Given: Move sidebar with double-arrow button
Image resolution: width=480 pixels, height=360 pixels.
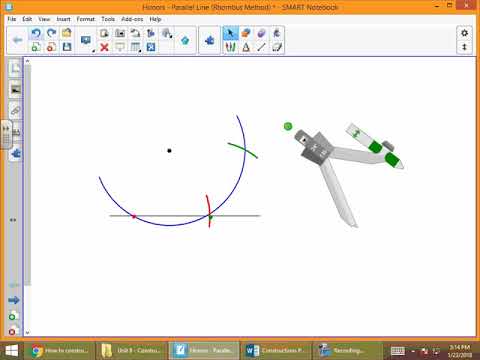Looking at the screenshot, I should click(x=13, y=220).
